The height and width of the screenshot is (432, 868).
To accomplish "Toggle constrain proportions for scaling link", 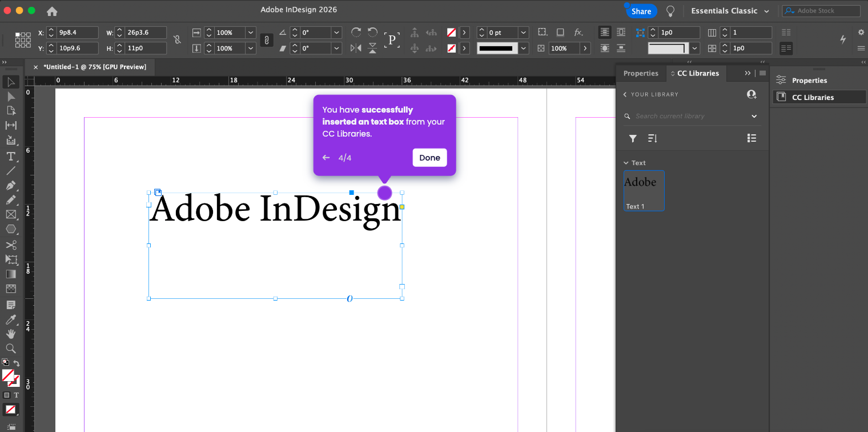I will coord(266,40).
